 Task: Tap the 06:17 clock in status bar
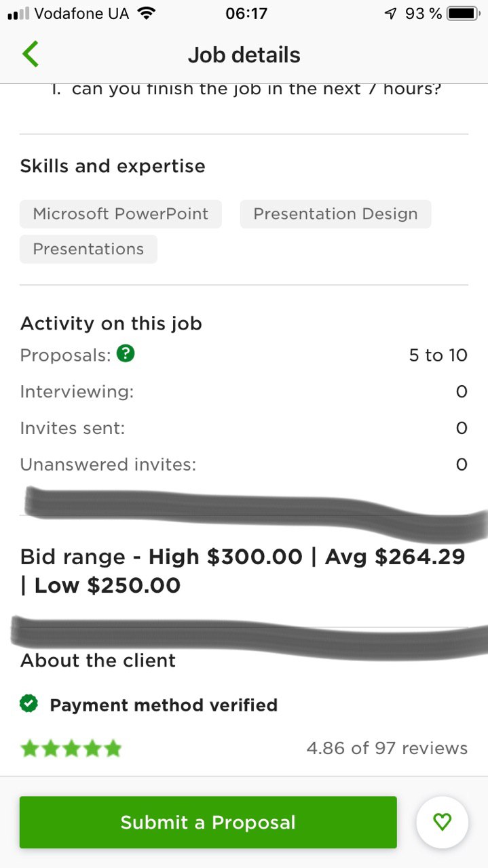point(246,14)
